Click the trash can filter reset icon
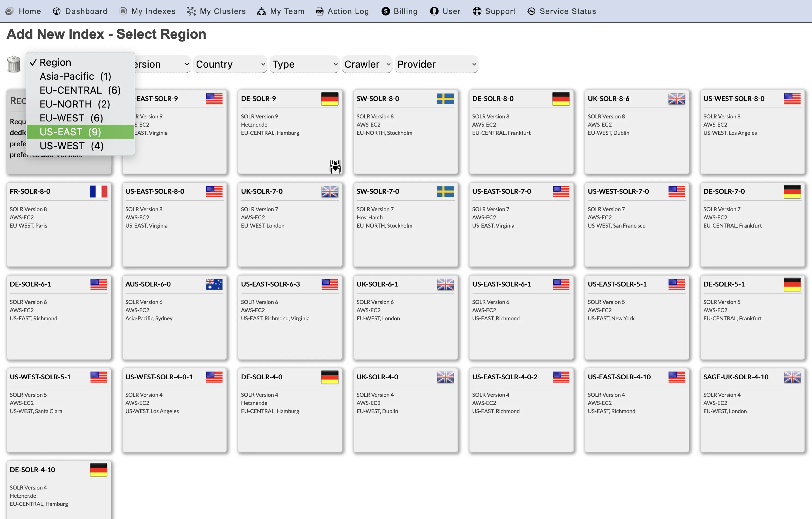Image resolution: width=812 pixels, height=519 pixels. click(14, 64)
